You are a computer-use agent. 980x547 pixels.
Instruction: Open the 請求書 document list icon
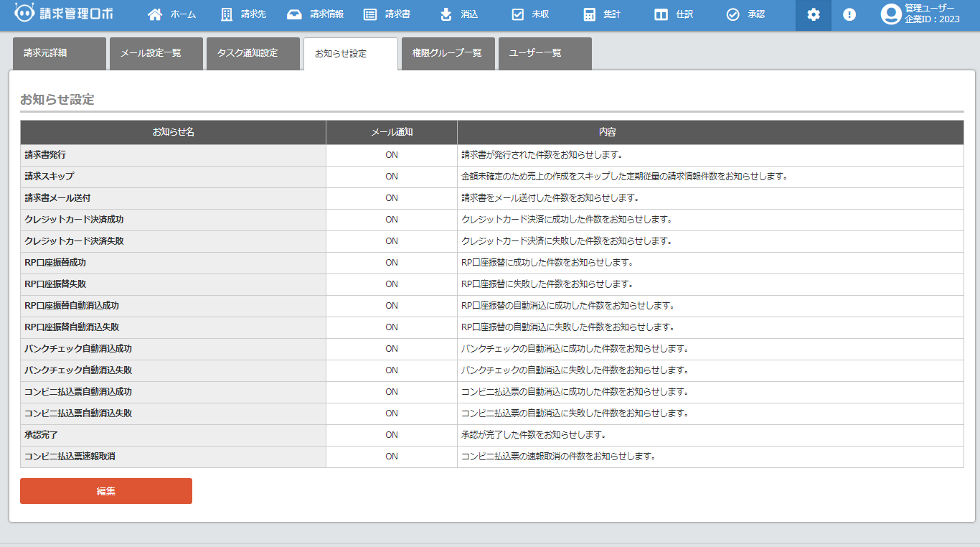pos(370,14)
